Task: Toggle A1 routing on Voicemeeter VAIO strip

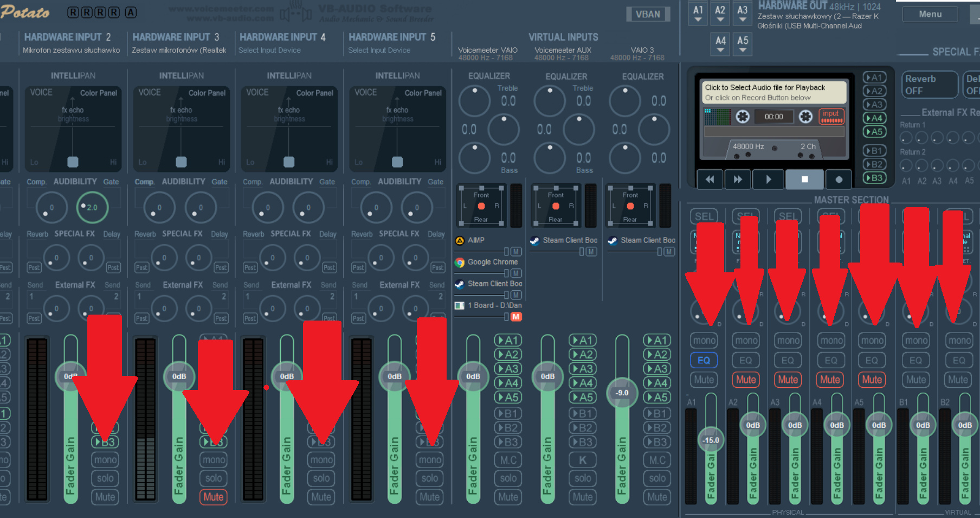Action: (x=508, y=340)
